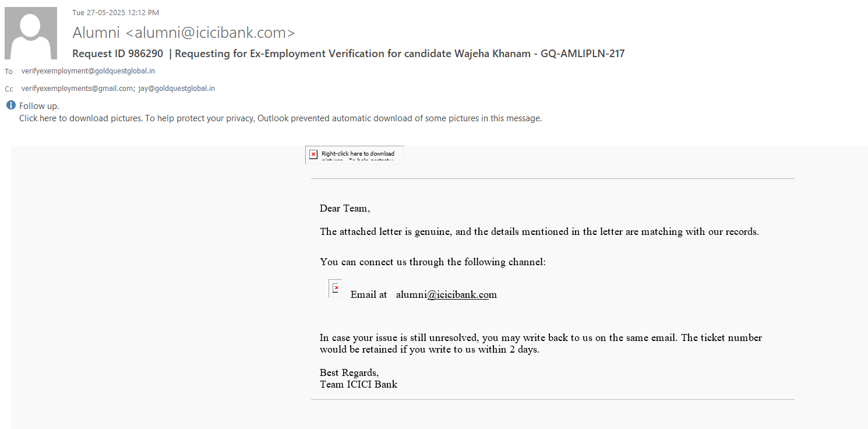This screenshot has width=868, height=429.
Task: Click the 'To' label in the header
Action: coord(9,72)
